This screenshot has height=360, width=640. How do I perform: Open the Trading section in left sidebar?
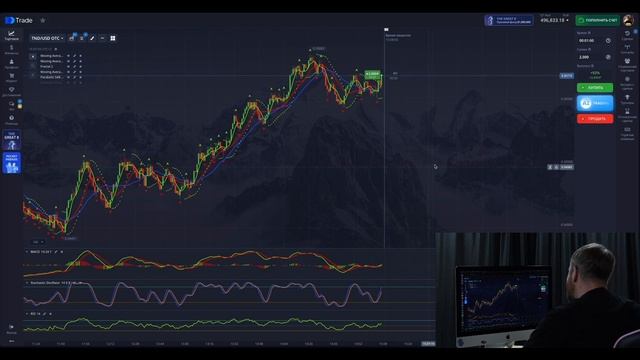coord(11,36)
